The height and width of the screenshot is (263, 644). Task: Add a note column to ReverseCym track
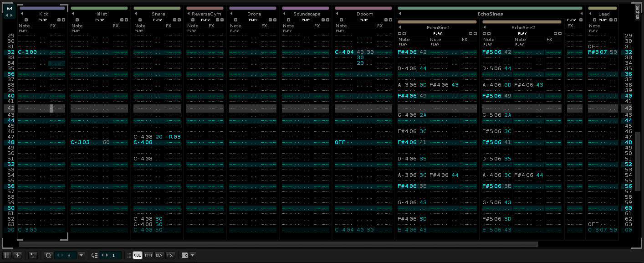(x=193, y=20)
